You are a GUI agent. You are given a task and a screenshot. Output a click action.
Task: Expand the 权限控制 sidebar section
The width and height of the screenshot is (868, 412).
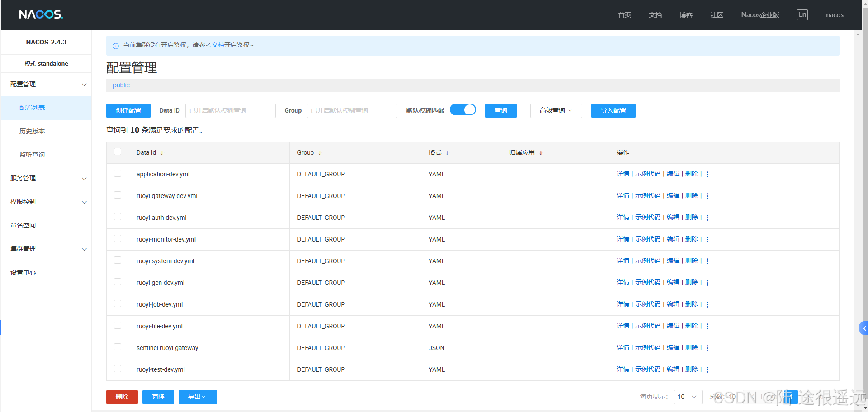tap(46, 202)
